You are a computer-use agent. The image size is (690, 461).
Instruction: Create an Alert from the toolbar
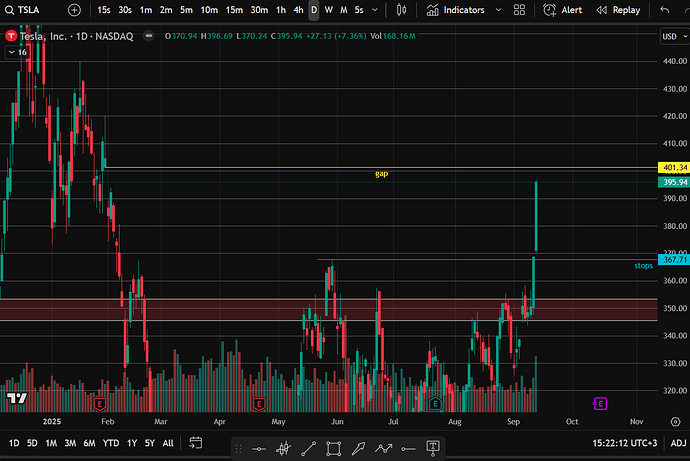click(x=564, y=10)
